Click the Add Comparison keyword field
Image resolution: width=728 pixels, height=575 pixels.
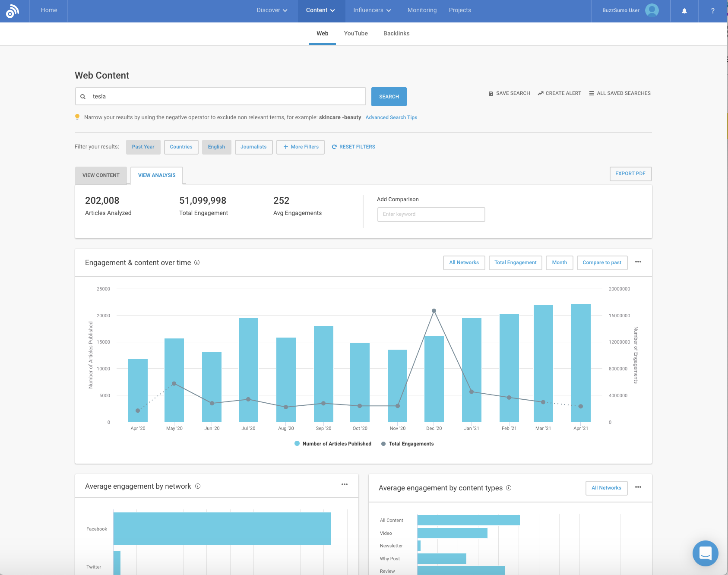(431, 214)
